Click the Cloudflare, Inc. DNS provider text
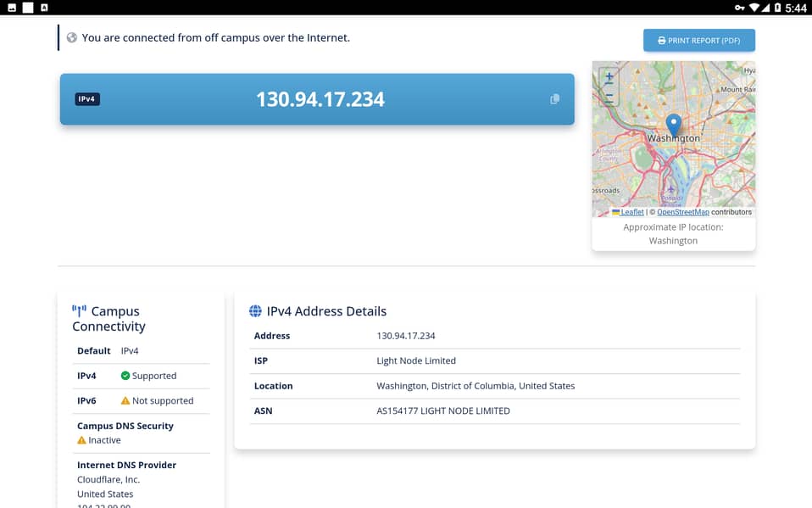Screen dimensions: 812x508 click(x=108, y=479)
